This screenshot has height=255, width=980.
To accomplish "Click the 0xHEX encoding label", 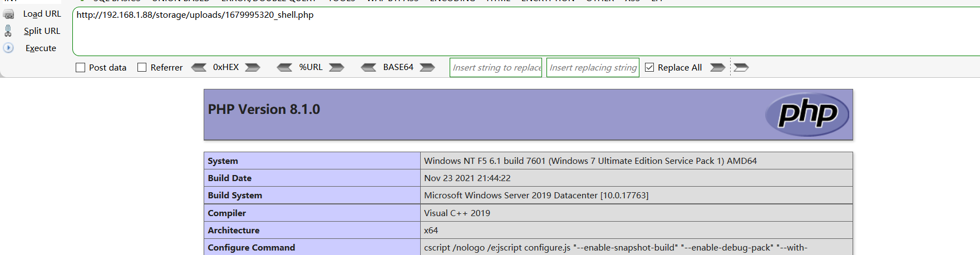I will pyautogui.click(x=226, y=67).
